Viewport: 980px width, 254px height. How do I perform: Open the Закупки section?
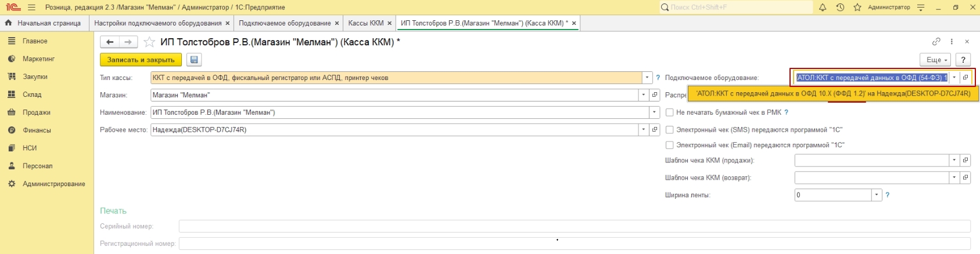(35, 77)
